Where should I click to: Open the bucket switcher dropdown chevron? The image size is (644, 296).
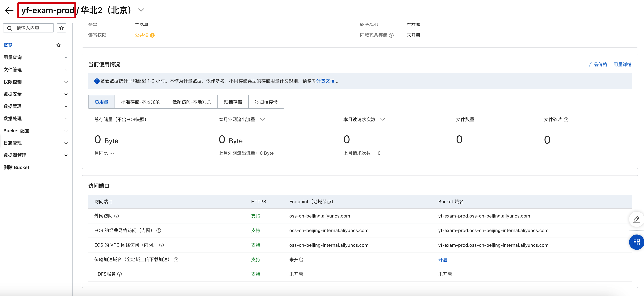point(141,10)
